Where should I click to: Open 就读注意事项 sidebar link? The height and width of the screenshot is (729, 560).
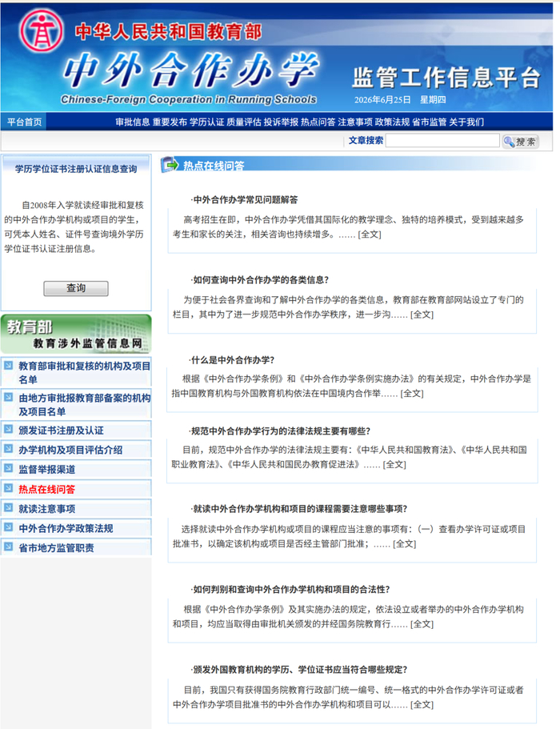point(47,509)
